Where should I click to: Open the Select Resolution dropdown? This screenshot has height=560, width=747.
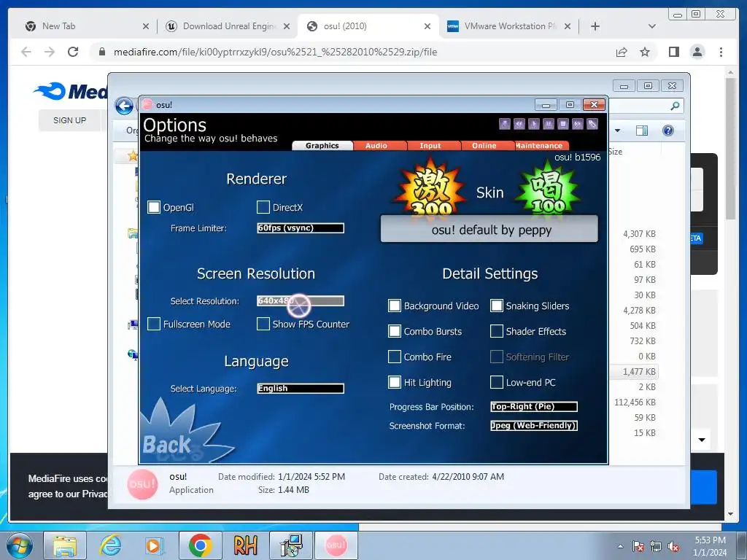click(301, 301)
